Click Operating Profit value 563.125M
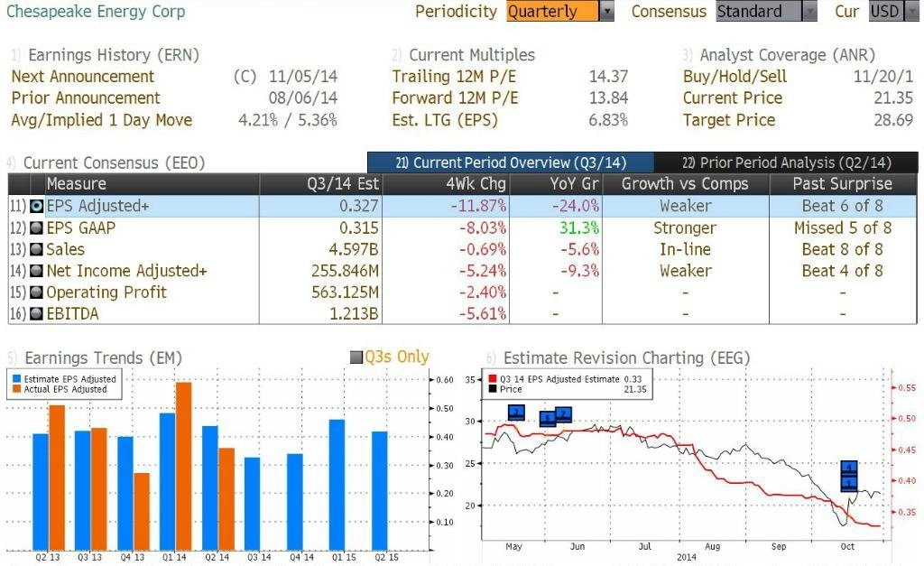 click(346, 292)
